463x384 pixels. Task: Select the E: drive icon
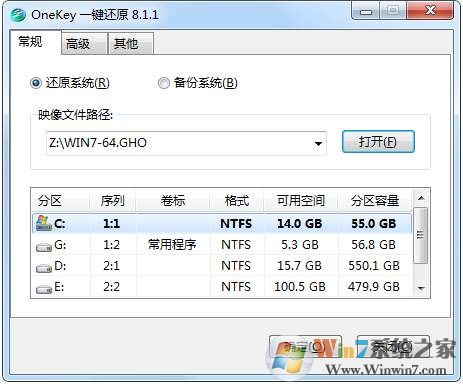(44, 289)
